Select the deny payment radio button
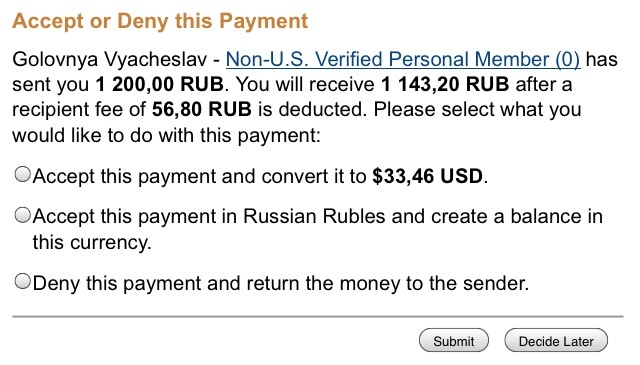The image size is (640, 365). coord(22,281)
